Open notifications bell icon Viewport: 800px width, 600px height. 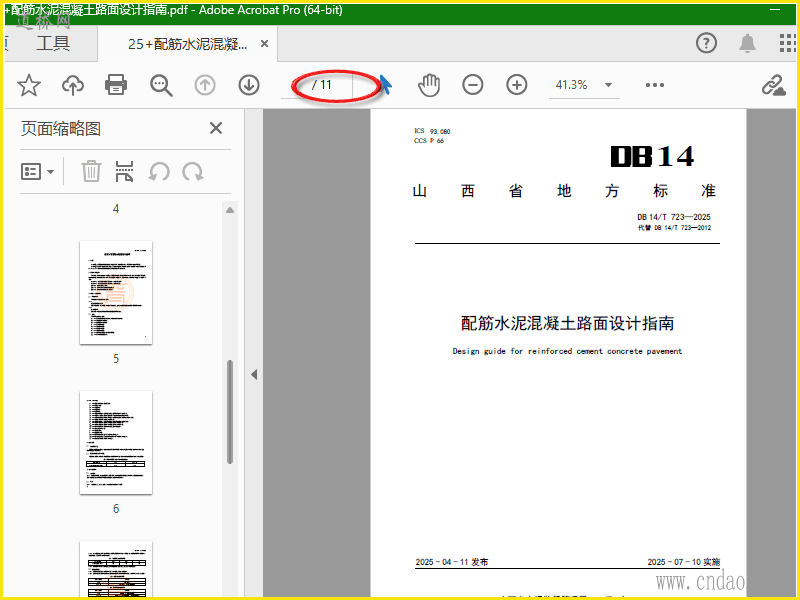point(747,43)
